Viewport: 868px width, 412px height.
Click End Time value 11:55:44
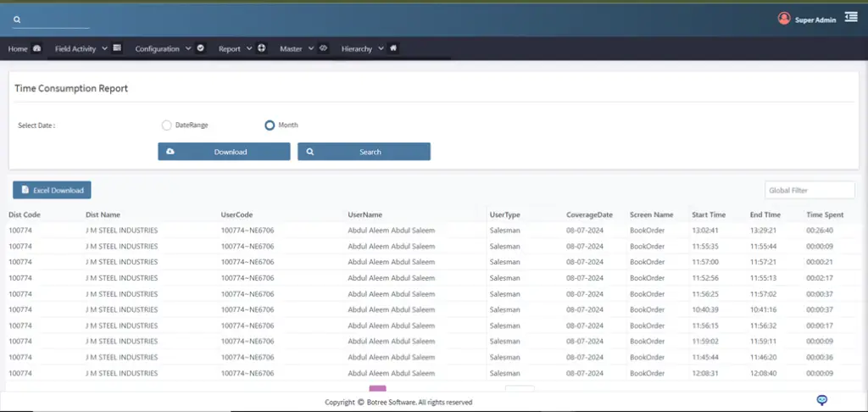(764, 247)
